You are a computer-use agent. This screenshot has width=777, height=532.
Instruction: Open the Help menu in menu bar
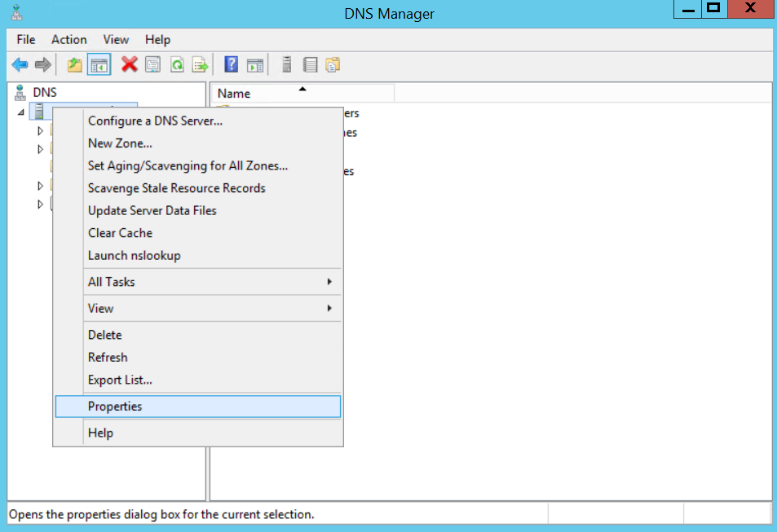click(x=157, y=40)
